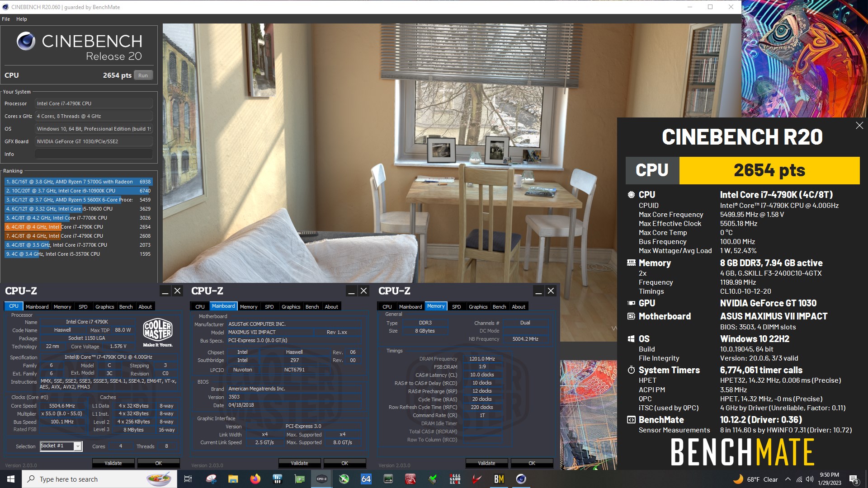The image size is (868, 488).
Task: Select Graphics tab in third CPU-Z window
Action: click(x=478, y=306)
